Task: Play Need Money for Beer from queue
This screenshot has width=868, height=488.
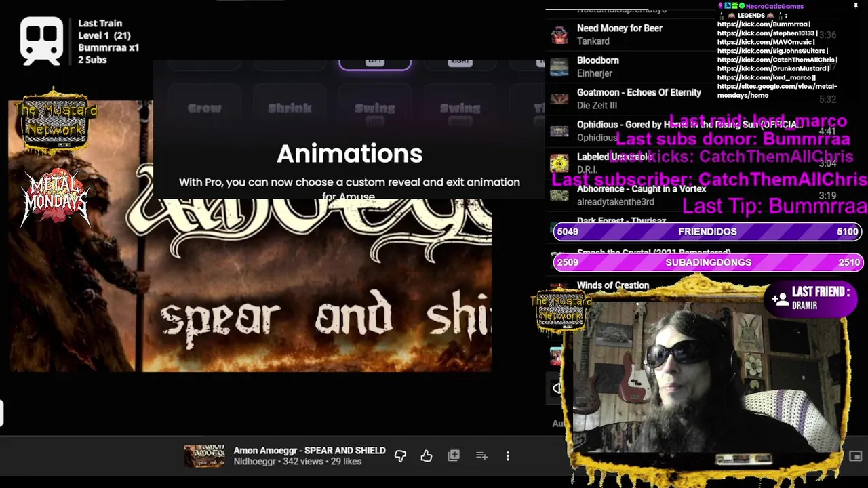Action: 619,28
